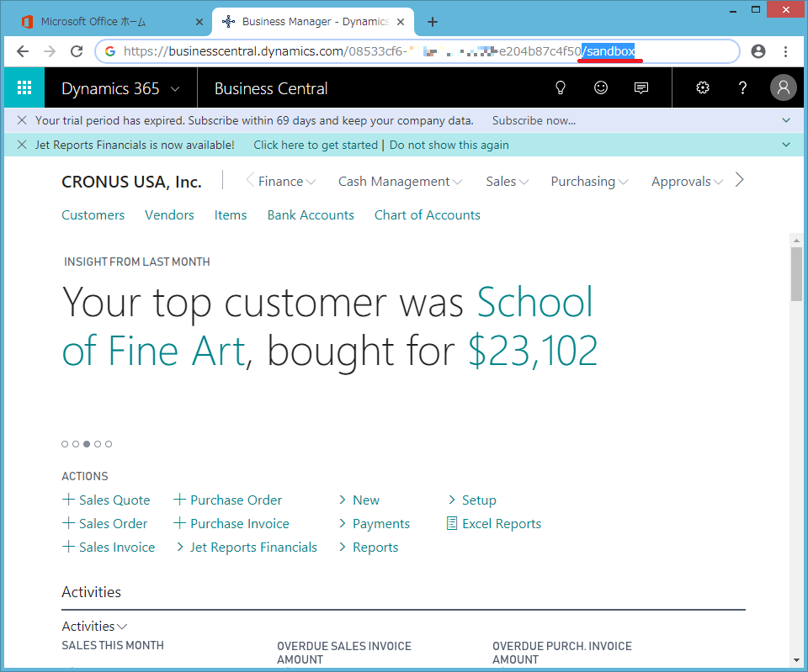Screen dimensions: 808x672
Task: Click the lightbulb ideas icon
Action: click(x=561, y=88)
